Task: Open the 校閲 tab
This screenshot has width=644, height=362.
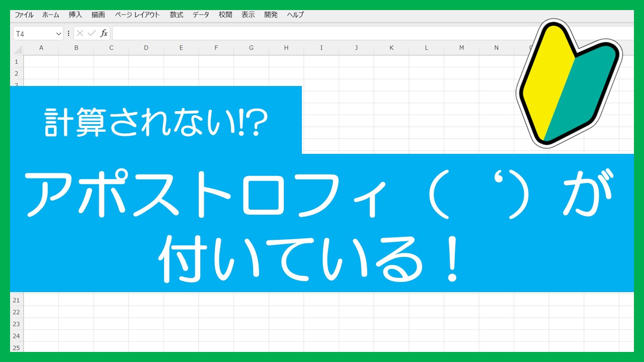Action: [225, 15]
